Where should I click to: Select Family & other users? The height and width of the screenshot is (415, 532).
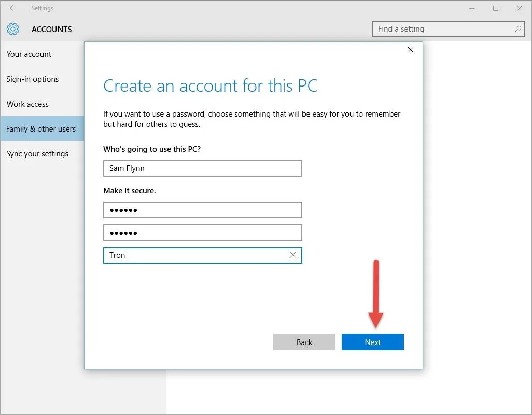(x=41, y=129)
